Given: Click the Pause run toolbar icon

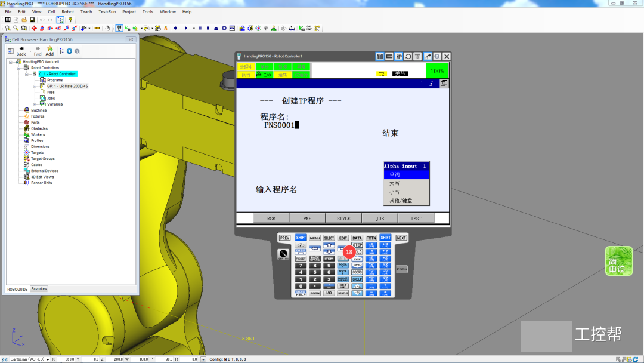Looking at the screenshot, I should coord(200,29).
